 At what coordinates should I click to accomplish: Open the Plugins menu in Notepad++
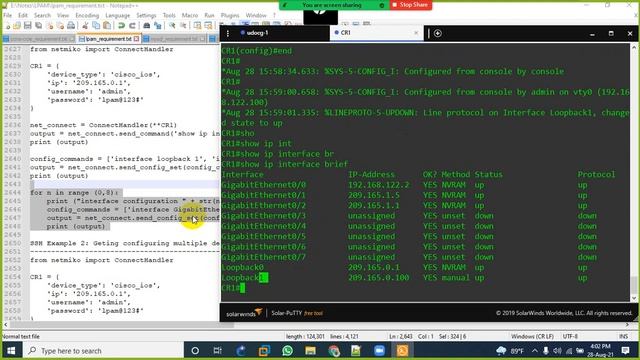[x=230, y=16]
